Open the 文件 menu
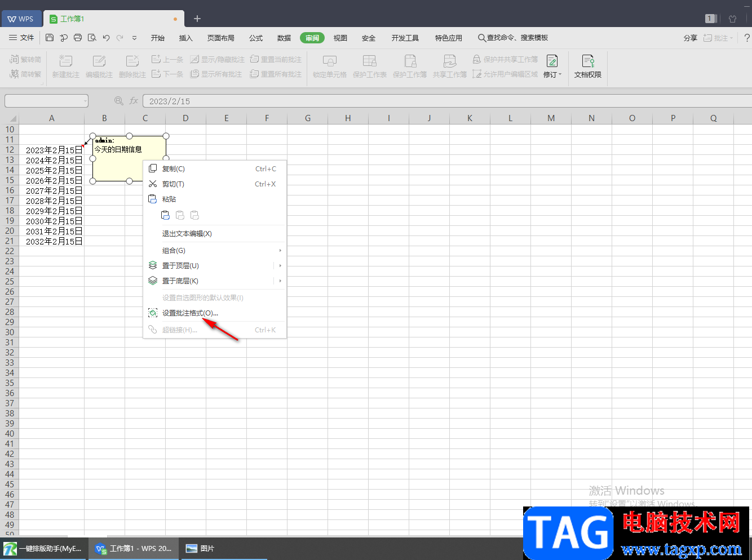Screen dimensions: 752x560 [x=21, y=38]
